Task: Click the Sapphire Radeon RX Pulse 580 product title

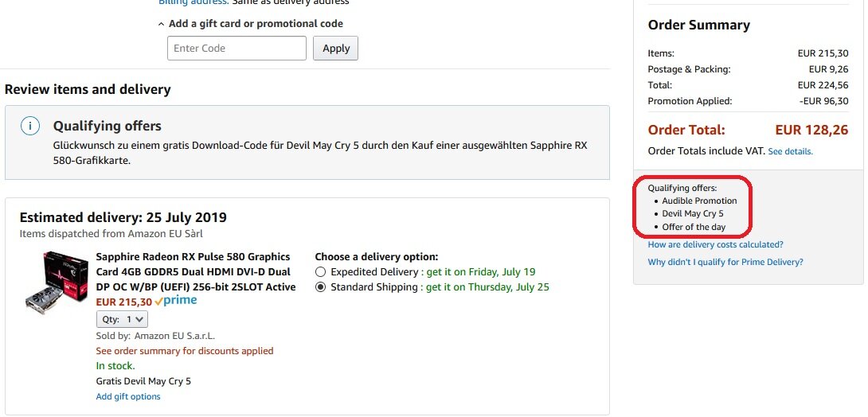Action: 195,271
